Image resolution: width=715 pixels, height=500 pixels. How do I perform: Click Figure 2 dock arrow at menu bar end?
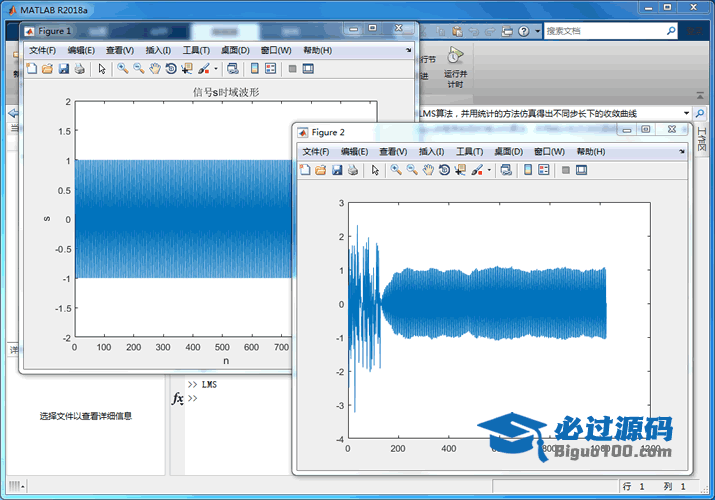click(682, 151)
